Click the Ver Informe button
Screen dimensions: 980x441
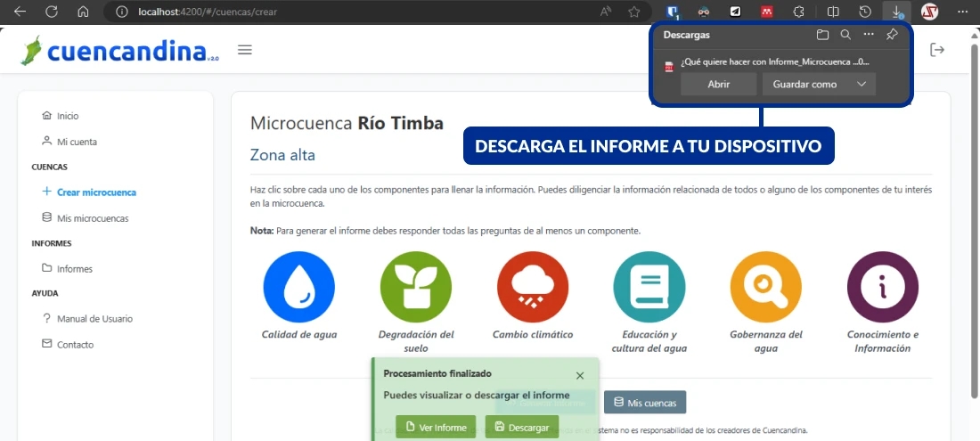[x=436, y=428]
